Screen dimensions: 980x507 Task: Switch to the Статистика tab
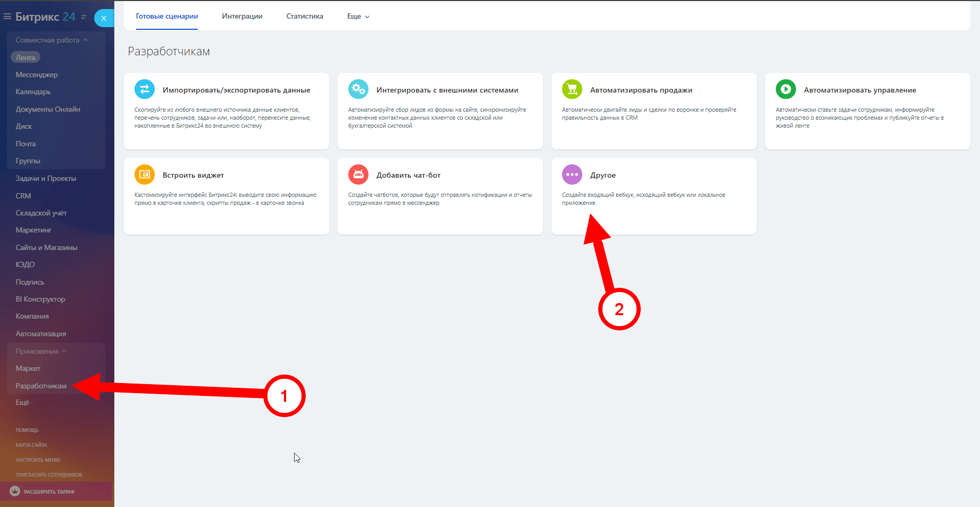click(x=305, y=16)
